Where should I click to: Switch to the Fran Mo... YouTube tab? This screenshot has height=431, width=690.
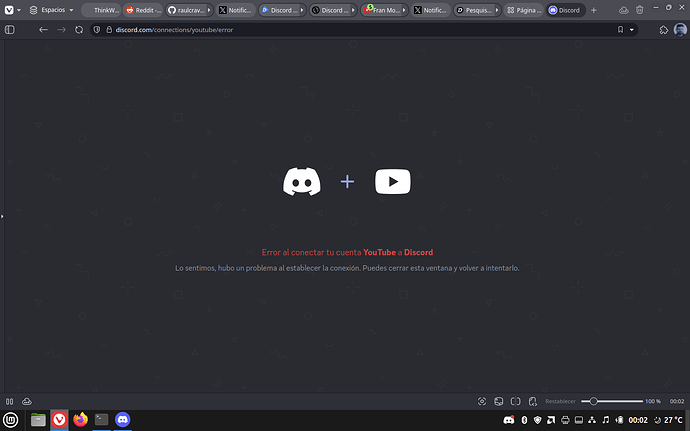coord(381,10)
